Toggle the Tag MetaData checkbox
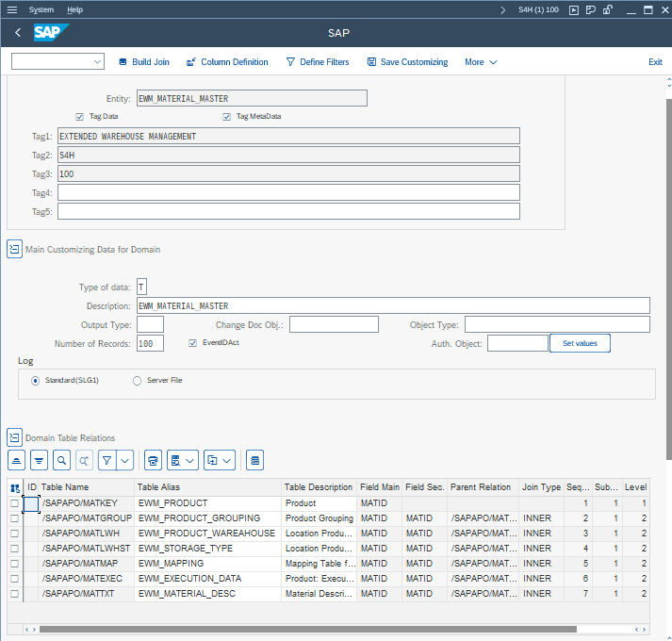Image resolution: width=672 pixels, height=641 pixels. 227,117
